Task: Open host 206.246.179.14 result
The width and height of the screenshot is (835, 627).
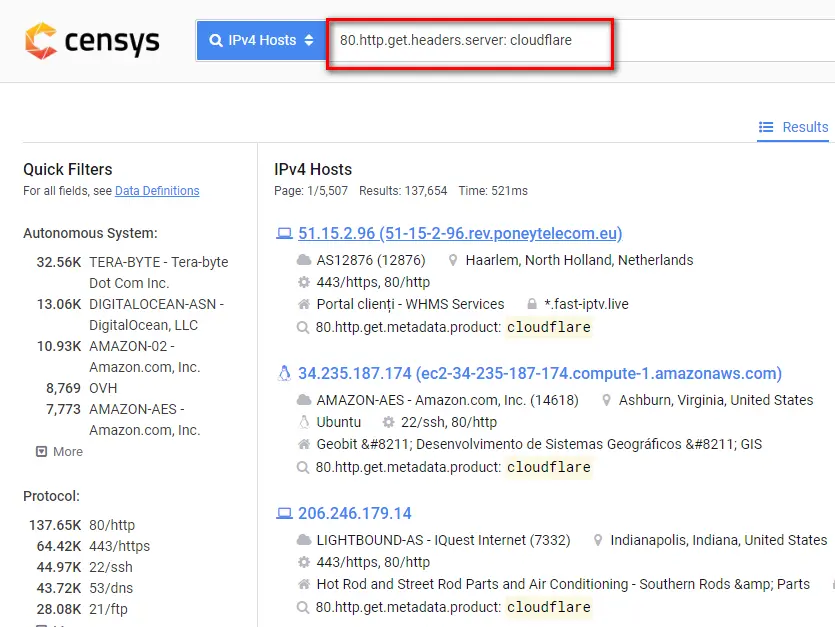Action: click(x=355, y=514)
